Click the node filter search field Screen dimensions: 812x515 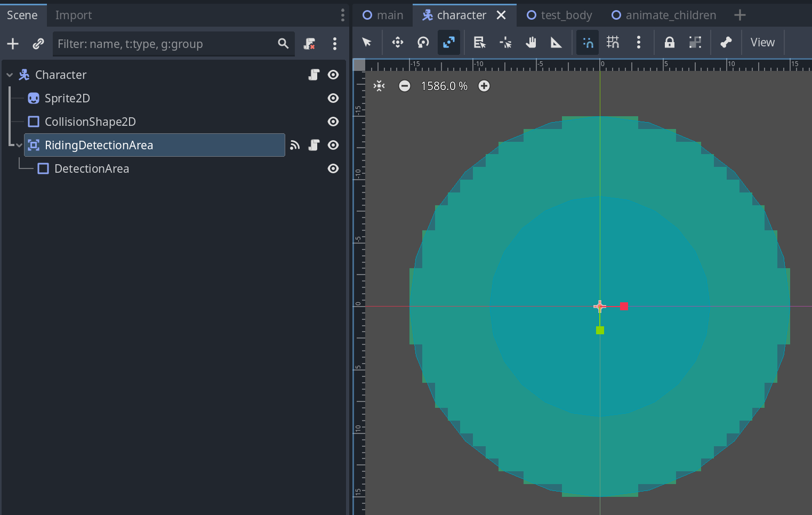tap(165, 44)
